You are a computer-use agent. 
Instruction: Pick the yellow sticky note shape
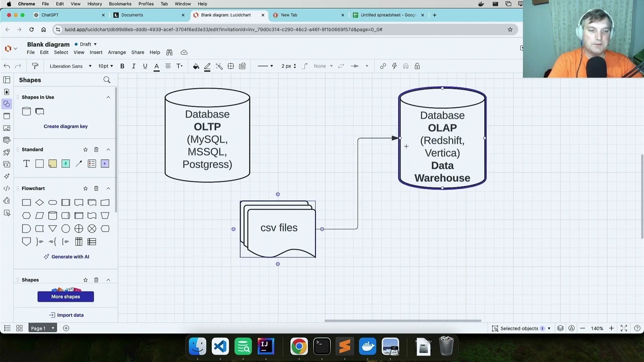pos(53,163)
